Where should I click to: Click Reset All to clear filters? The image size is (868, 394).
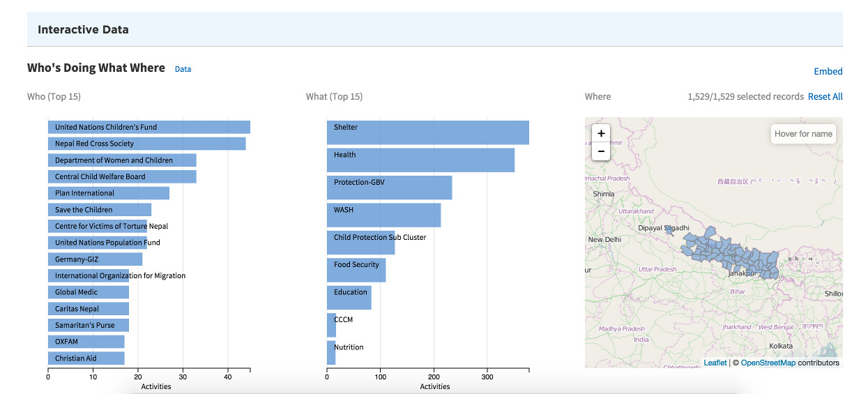point(825,96)
